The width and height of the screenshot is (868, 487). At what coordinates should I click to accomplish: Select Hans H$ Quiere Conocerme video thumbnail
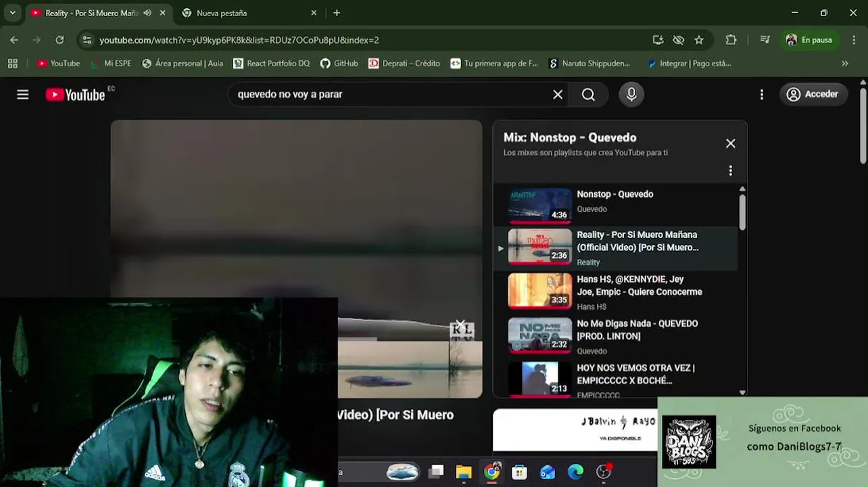tap(539, 290)
